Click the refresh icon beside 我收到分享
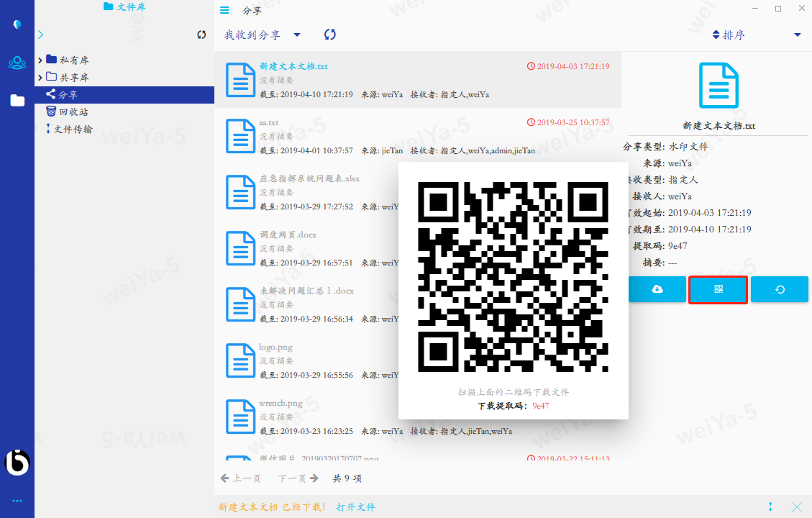This screenshot has width=812, height=518. pyautogui.click(x=330, y=35)
